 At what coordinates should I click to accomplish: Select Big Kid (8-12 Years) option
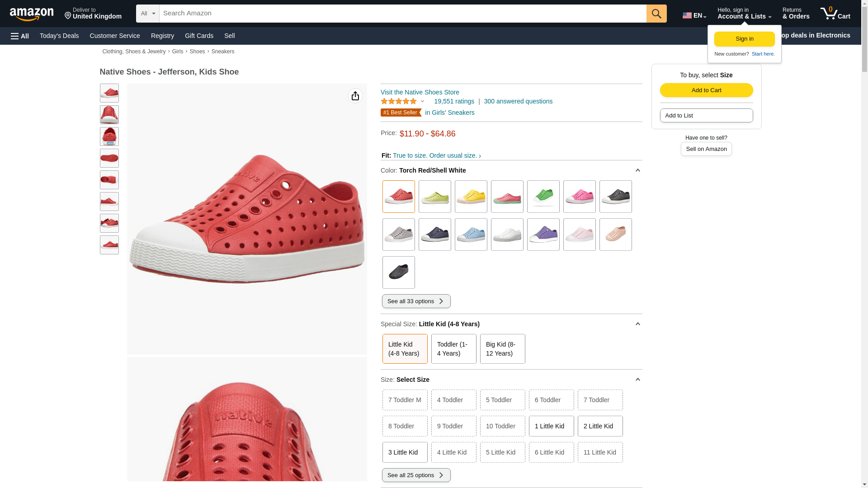[x=502, y=349]
